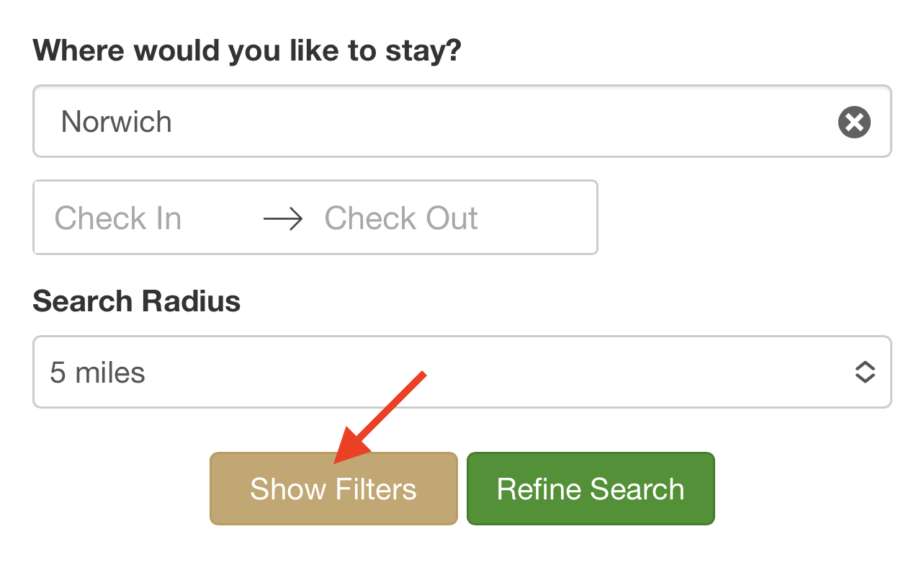Show the filters with the tan button
Screen dimensions: 924x565
click(x=333, y=489)
